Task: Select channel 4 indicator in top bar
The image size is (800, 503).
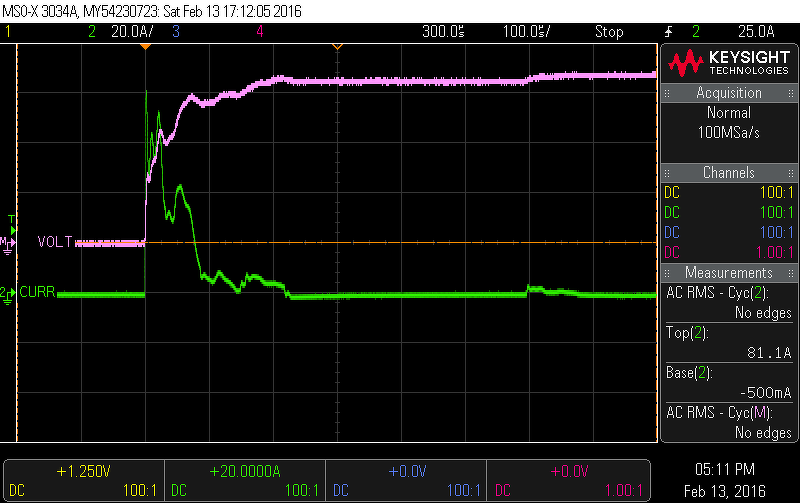Action: coord(260,32)
